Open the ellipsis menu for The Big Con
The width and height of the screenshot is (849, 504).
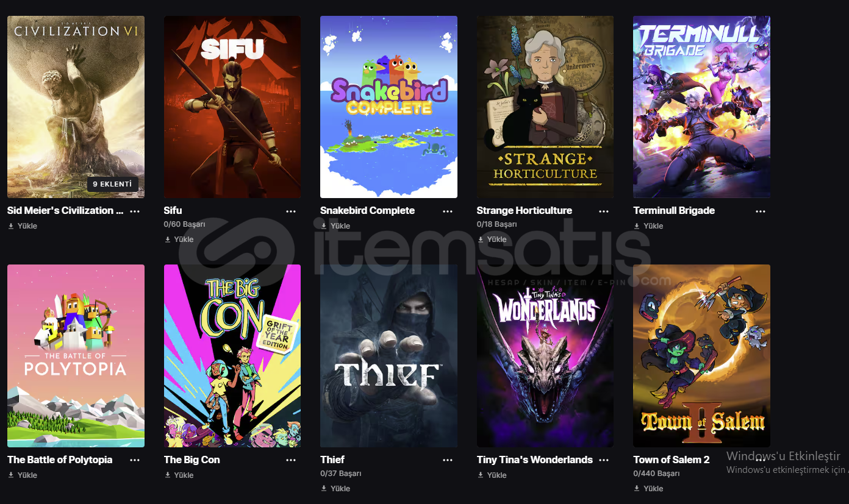click(x=291, y=460)
